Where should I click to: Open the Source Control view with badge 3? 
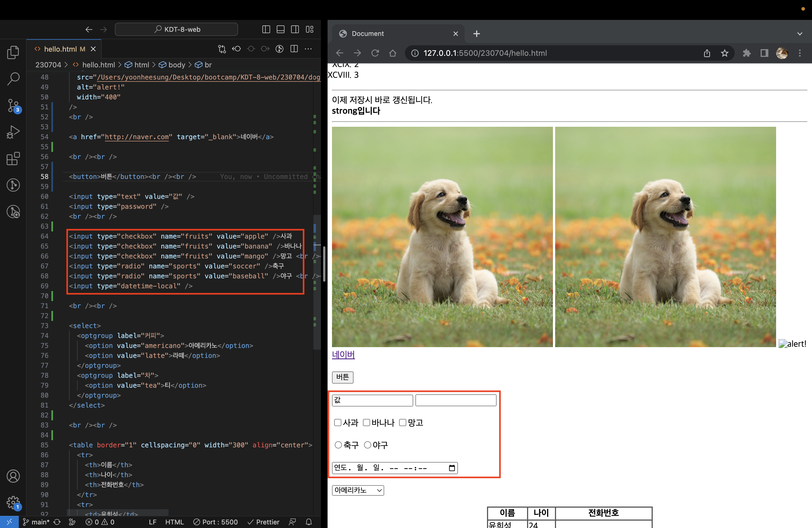13,106
